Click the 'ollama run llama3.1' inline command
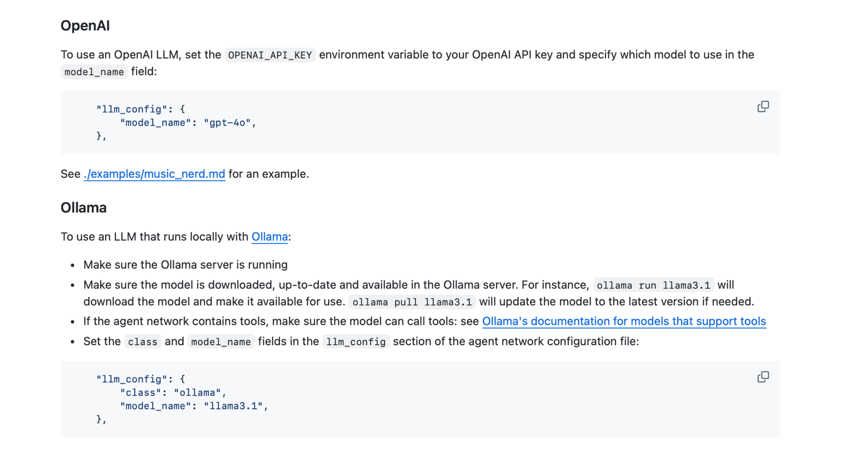The image size is (868, 456). coord(653,286)
